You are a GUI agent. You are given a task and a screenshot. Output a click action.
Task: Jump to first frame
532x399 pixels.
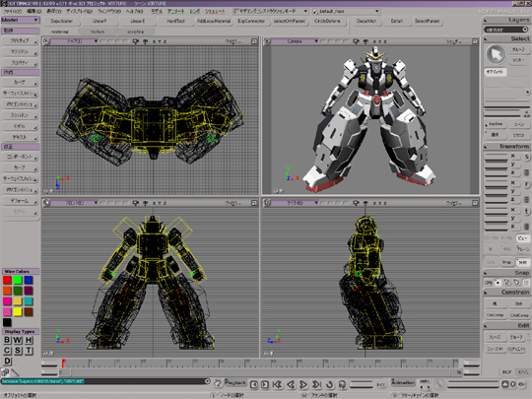(278, 384)
